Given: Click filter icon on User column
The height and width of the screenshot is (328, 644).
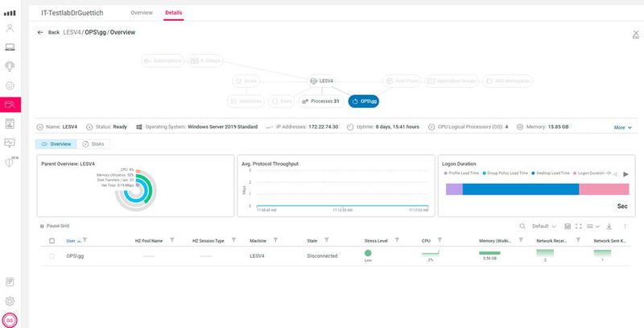Looking at the screenshot, I should (x=85, y=240).
